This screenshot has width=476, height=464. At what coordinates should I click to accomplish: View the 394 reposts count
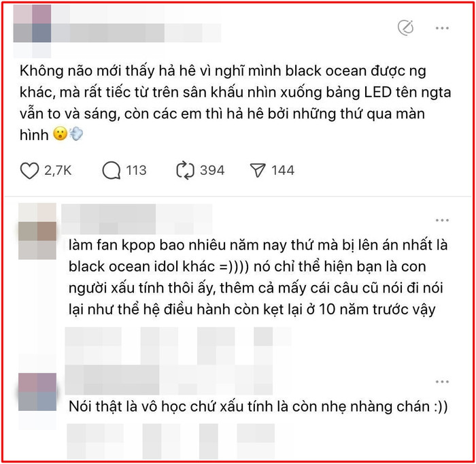pyautogui.click(x=212, y=170)
